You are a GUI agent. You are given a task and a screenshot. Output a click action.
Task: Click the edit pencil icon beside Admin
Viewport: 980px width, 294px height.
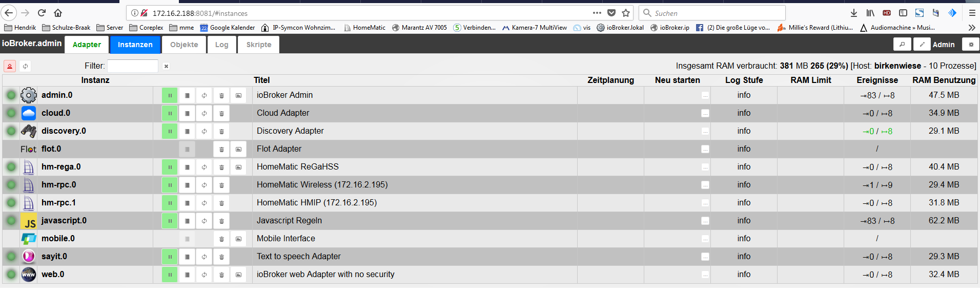pyautogui.click(x=922, y=45)
